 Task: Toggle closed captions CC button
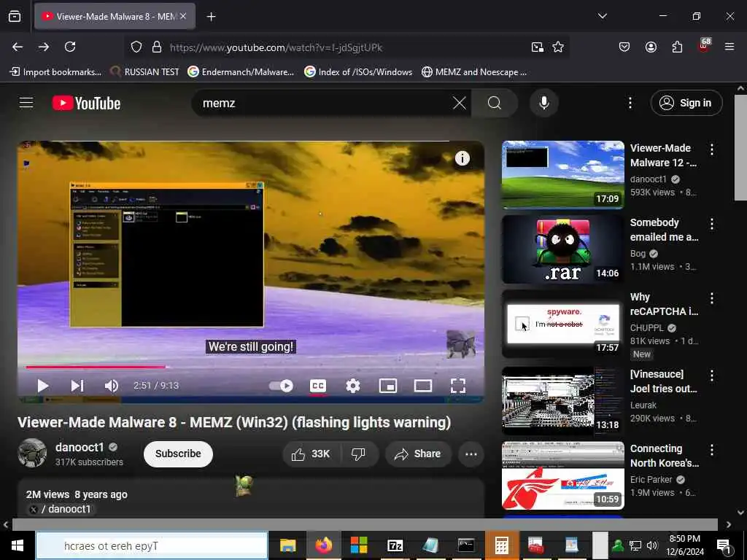pos(318,386)
